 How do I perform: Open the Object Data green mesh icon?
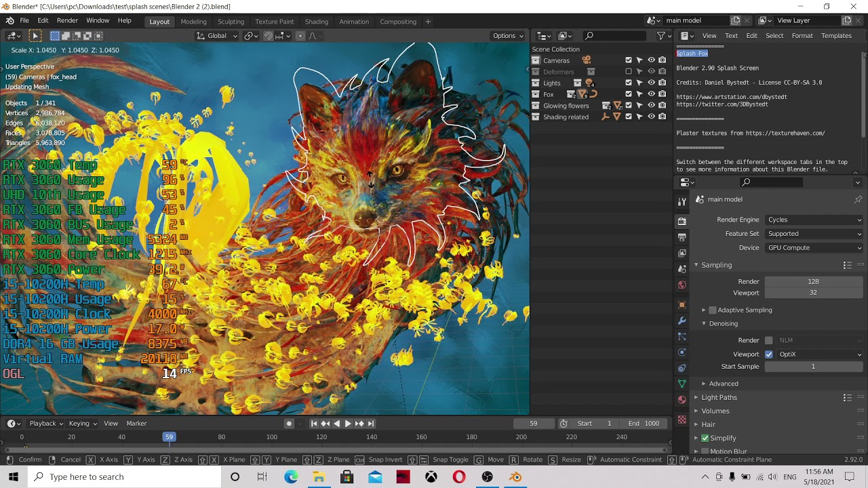click(x=682, y=384)
